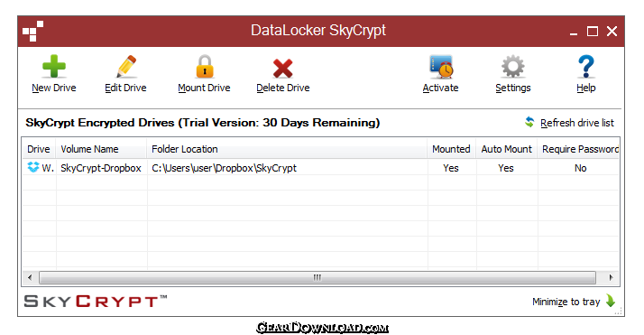Sort by the Folder Location column header
Screen dimensions: 644x335
coord(287,149)
